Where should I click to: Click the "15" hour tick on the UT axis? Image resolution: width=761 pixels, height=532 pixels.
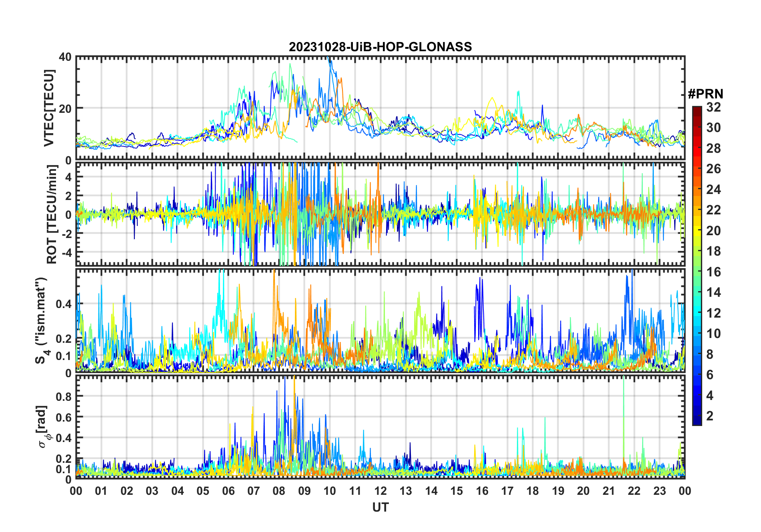457,491
